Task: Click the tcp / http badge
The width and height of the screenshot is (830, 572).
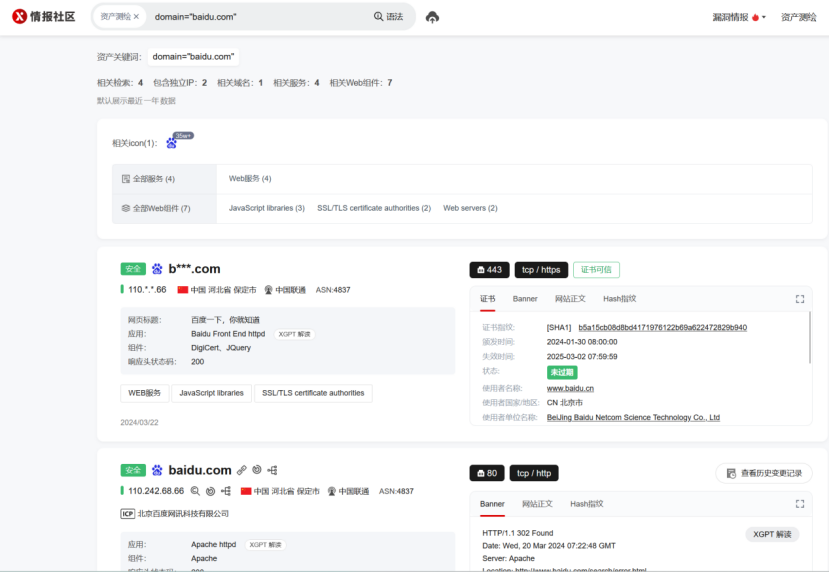Action: pyautogui.click(x=534, y=473)
